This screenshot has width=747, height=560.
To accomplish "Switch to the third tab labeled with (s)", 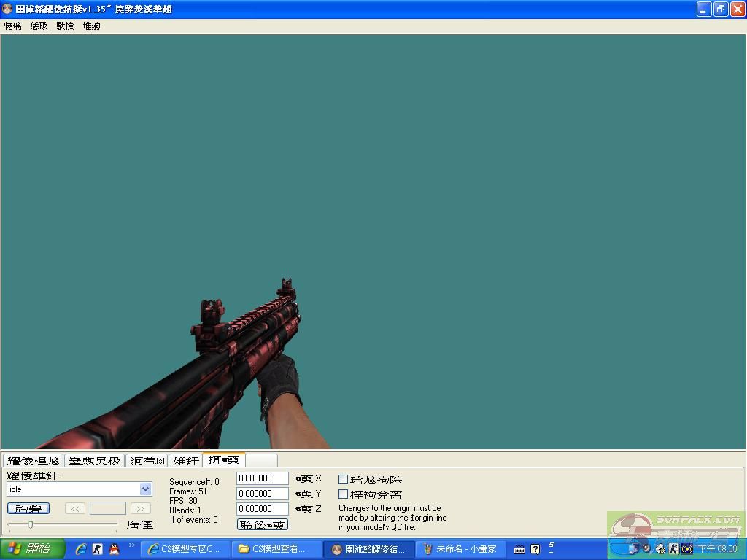I will [x=147, y=461].
